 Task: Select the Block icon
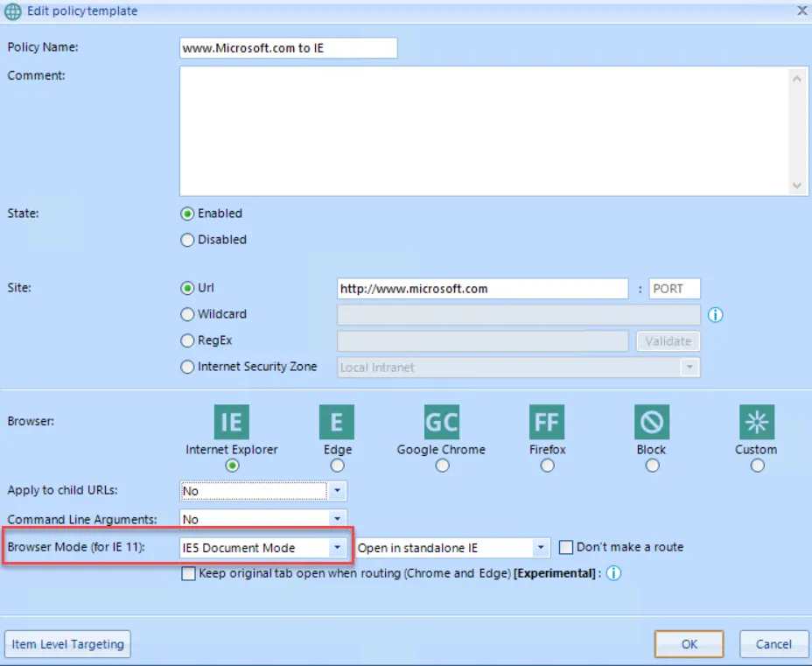click(652, 422)
